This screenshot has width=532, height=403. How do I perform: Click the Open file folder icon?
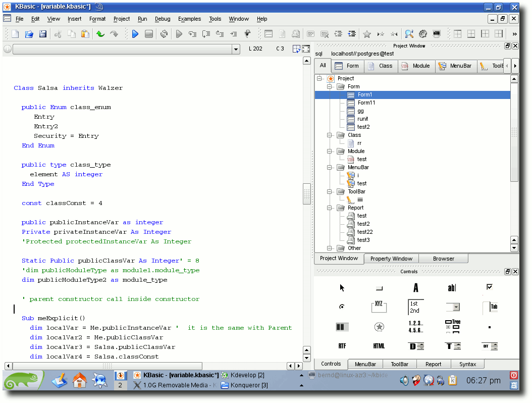(x=29, y=34)
